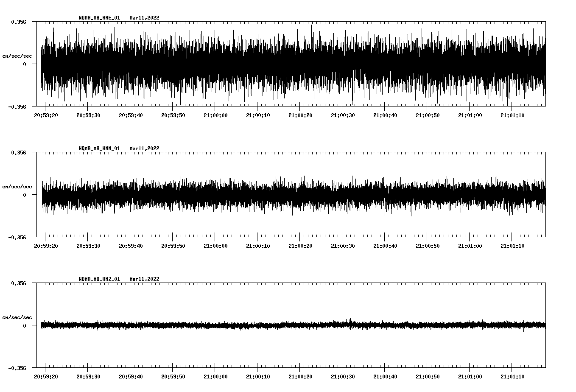Click the 21:00:00 time label under HNE plot

click(215, 115)
